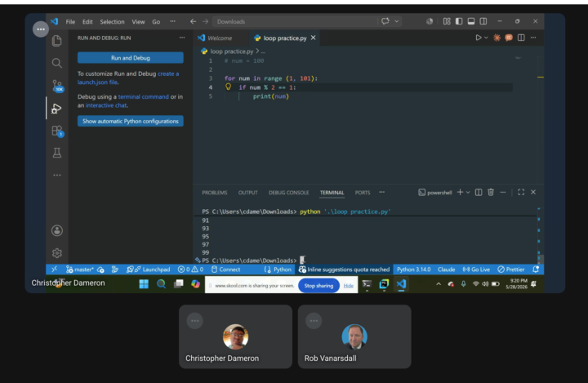Maximize the terminal panel size
Screen dimensions: 588x383
(521, 193)
